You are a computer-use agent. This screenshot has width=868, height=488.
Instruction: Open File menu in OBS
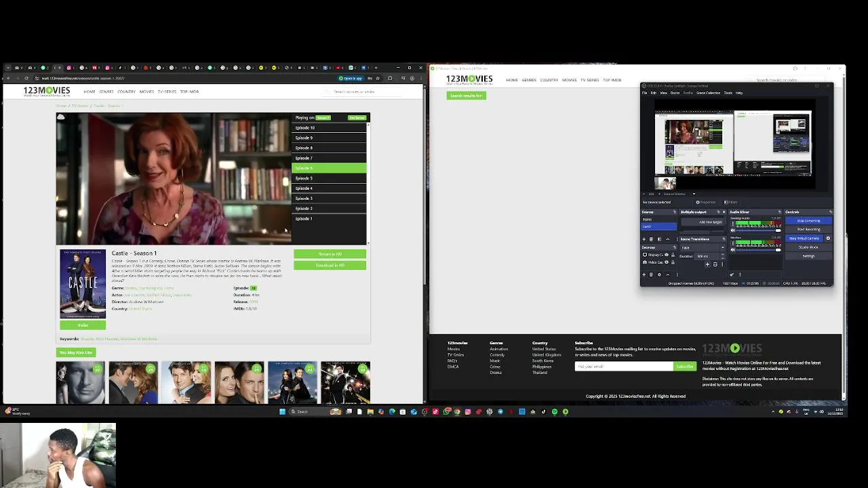pos(646,93)
